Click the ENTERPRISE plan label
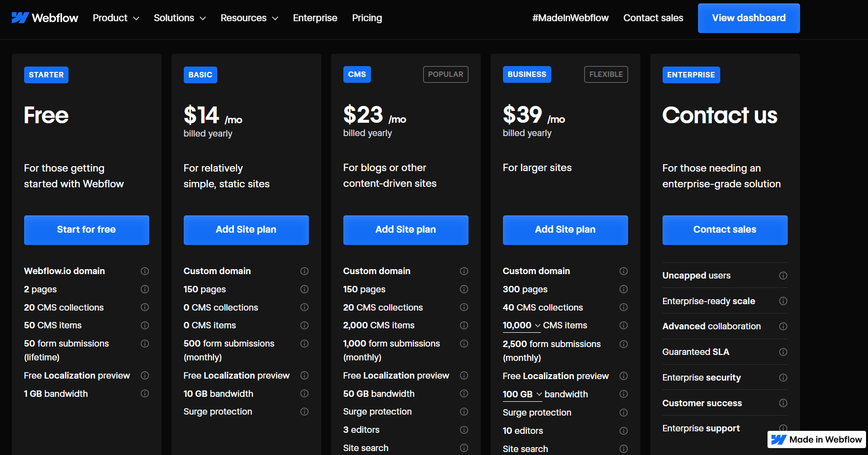The width and height of the screenshot is (868, 455). [x=691, y=75]
